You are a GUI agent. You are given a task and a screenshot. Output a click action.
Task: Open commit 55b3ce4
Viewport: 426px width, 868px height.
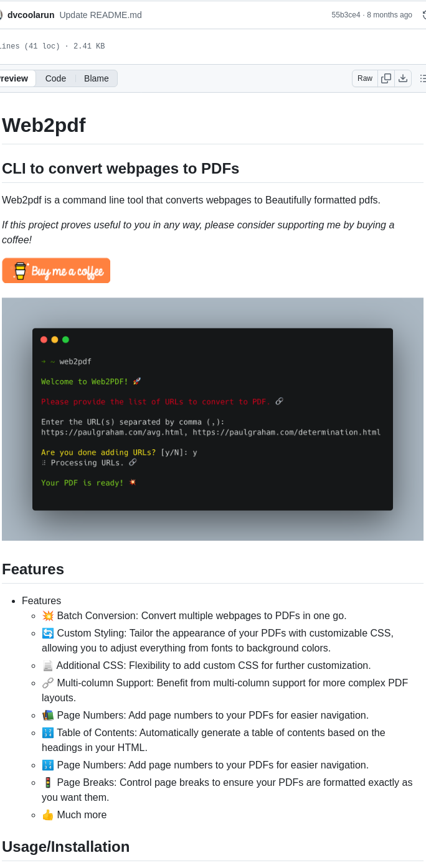click(x=347, y=14)
